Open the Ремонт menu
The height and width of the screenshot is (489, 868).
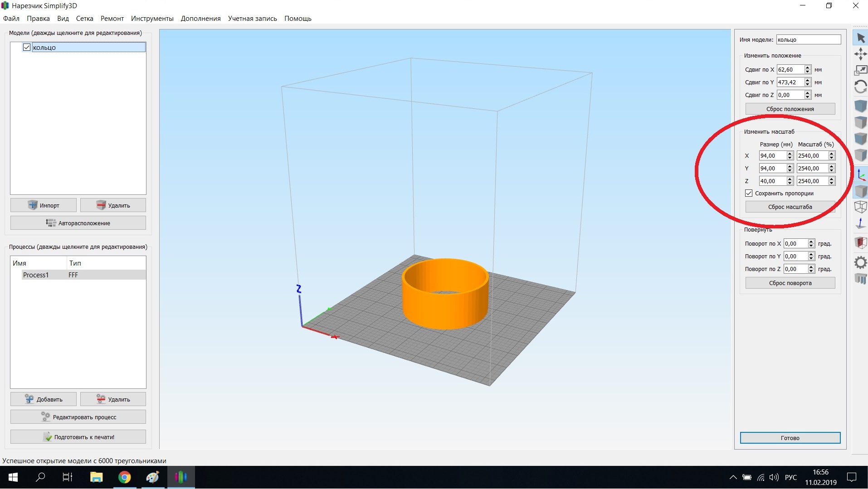click(112, 19)
